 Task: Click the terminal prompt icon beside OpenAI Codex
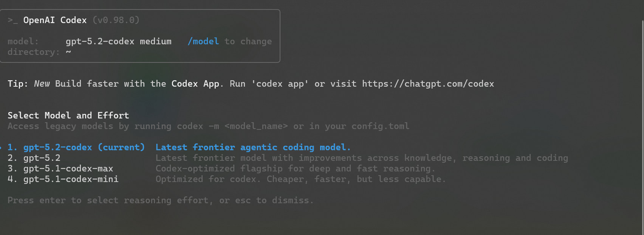coord(12,20)
